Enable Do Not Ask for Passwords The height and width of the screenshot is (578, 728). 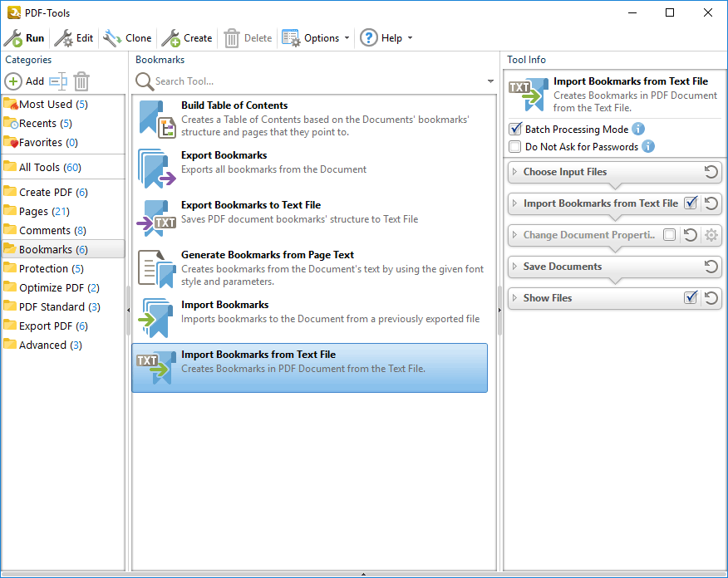point(515,147)
